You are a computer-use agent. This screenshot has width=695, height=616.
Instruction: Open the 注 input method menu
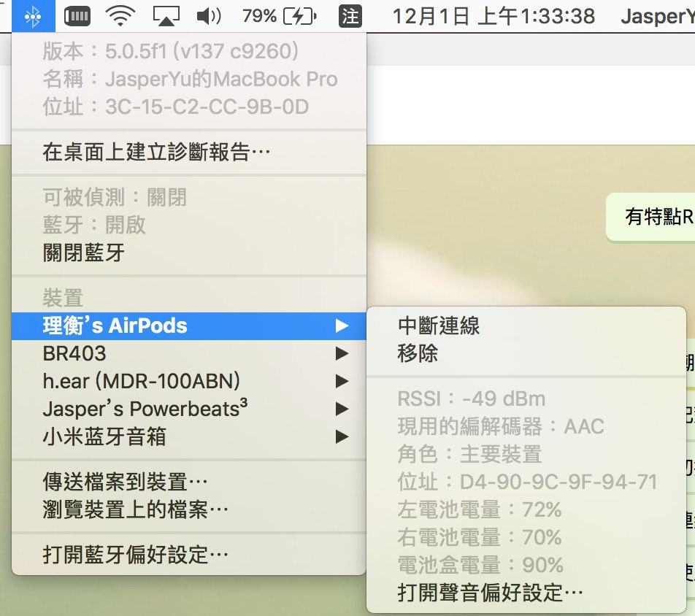click(x=350, y=16)
